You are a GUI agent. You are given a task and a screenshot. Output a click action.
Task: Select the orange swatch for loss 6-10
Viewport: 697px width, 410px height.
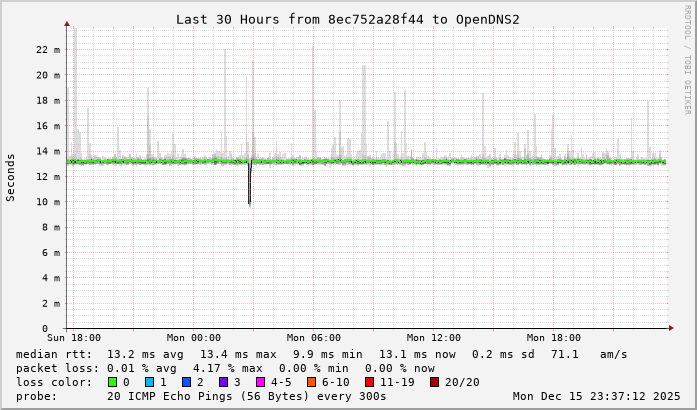click(x=312, y=382)
